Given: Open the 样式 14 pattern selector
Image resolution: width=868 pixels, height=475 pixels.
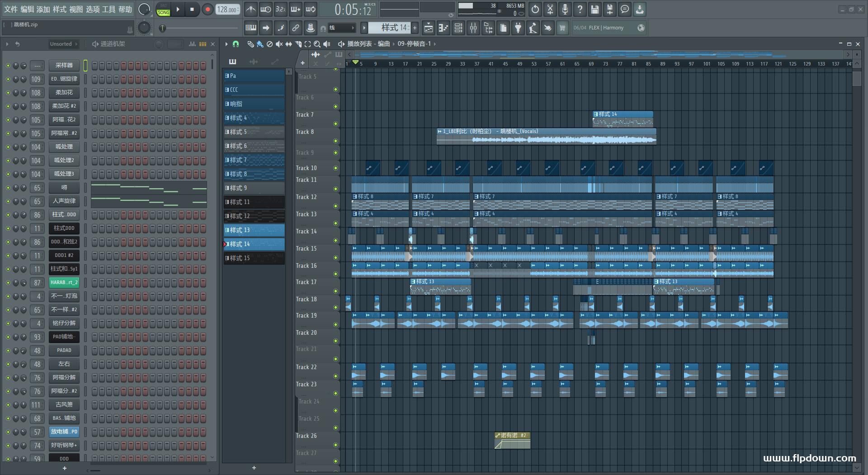Looking at the screenshot, I should tap(390, 28).
